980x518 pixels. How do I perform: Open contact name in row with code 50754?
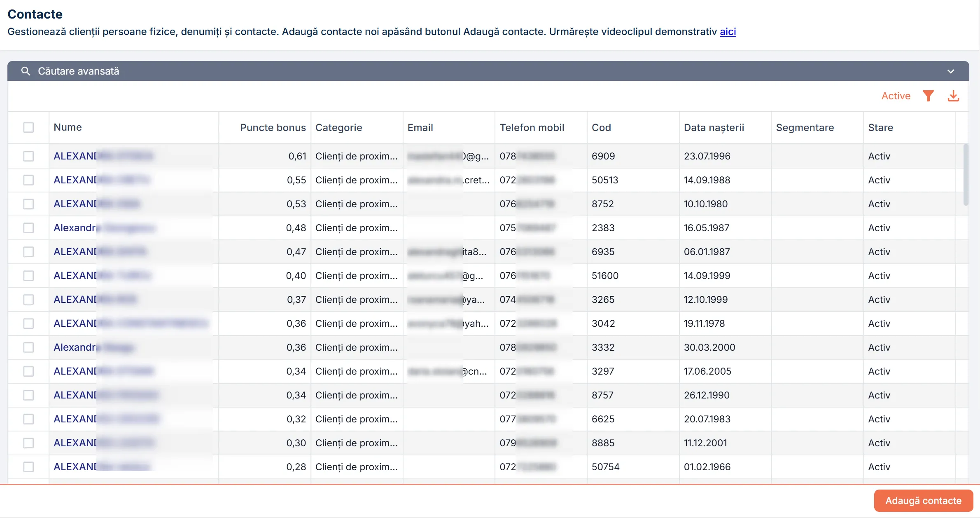(102, 467)
